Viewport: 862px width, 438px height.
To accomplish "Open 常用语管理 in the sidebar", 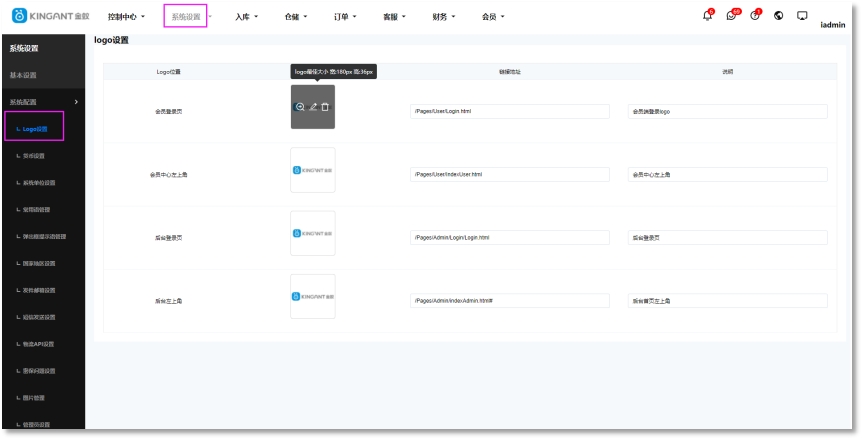I will [x=36, y=210].
